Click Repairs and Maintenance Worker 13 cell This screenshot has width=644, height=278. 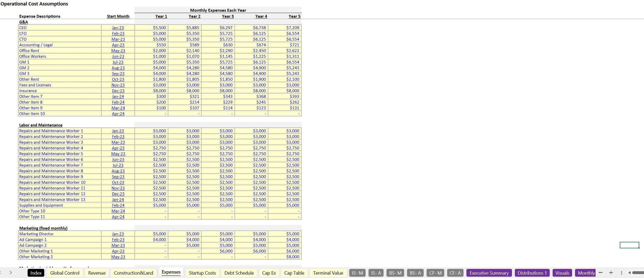coord(60,199)
